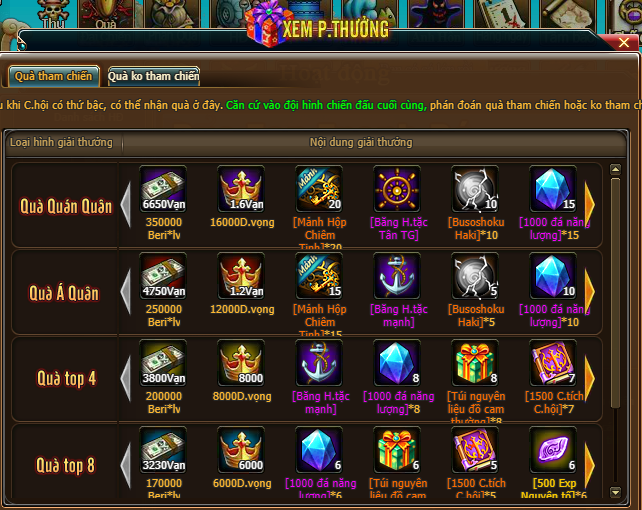The image size is (642, 510).
Task: Show next rewards in Quà top 8 row
Action: pos(590,465)
